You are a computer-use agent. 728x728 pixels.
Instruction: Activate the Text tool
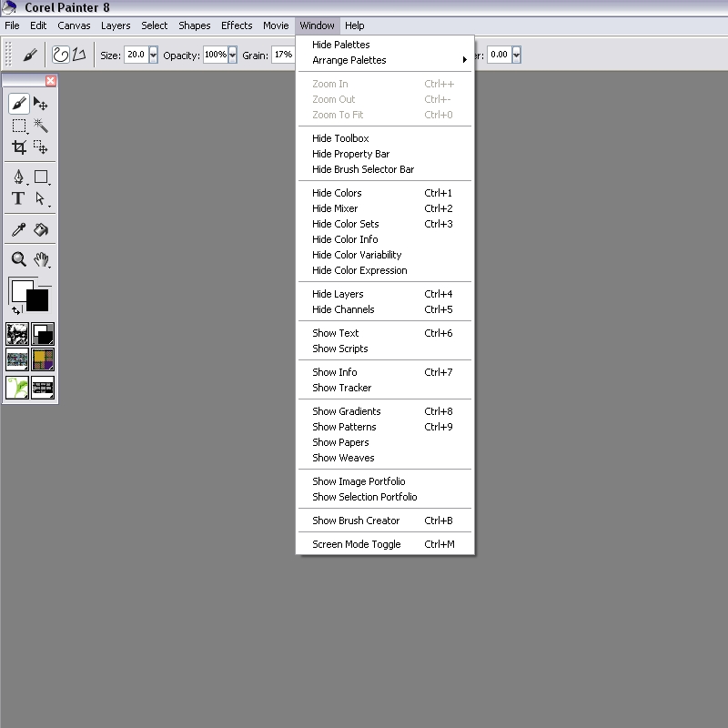point(18,198)
